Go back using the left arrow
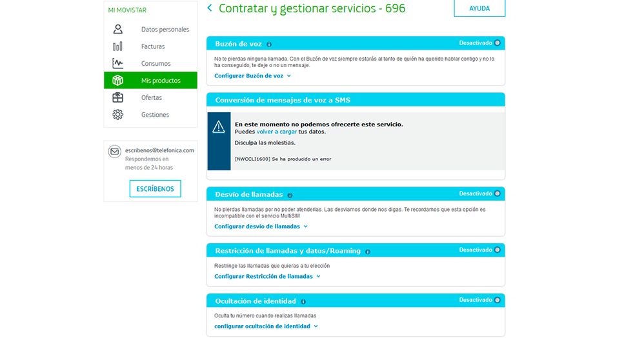This screenshot has height=338, width=644. pos(210,8)
